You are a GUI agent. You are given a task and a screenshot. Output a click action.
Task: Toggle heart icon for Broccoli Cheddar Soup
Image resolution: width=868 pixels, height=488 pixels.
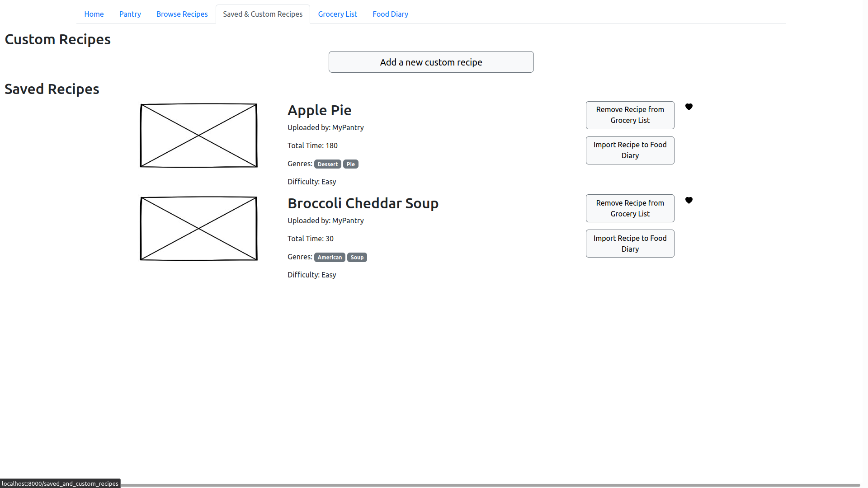tap(689, 201)
